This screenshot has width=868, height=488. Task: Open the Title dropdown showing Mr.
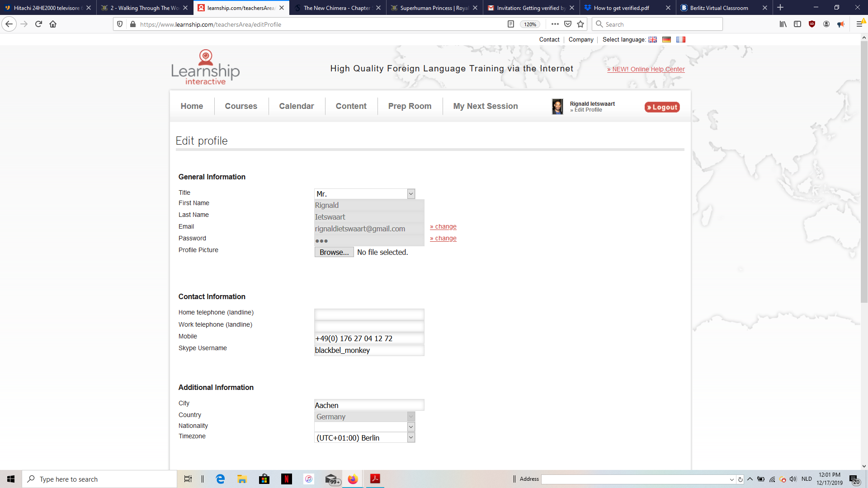coord(364,194)
